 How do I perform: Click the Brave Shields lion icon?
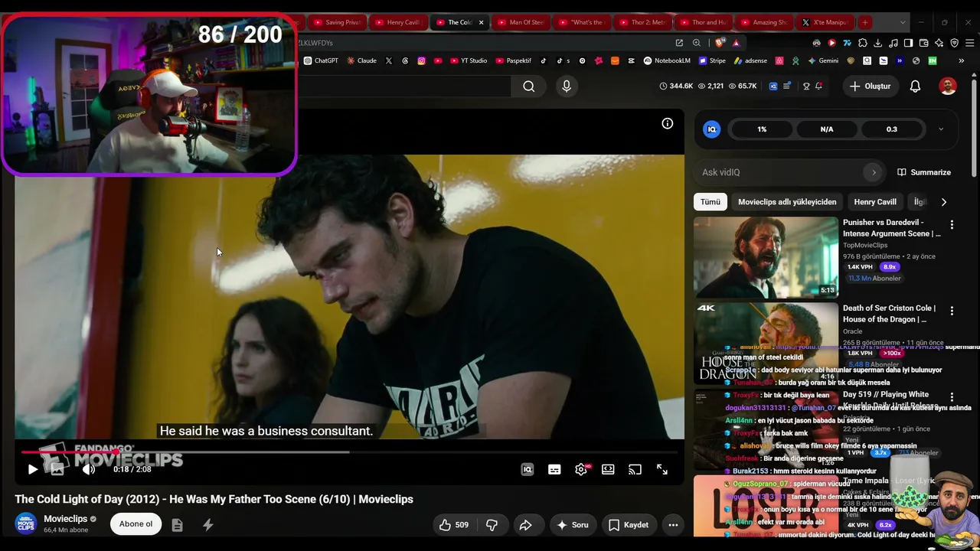click(x=718, y=43)
